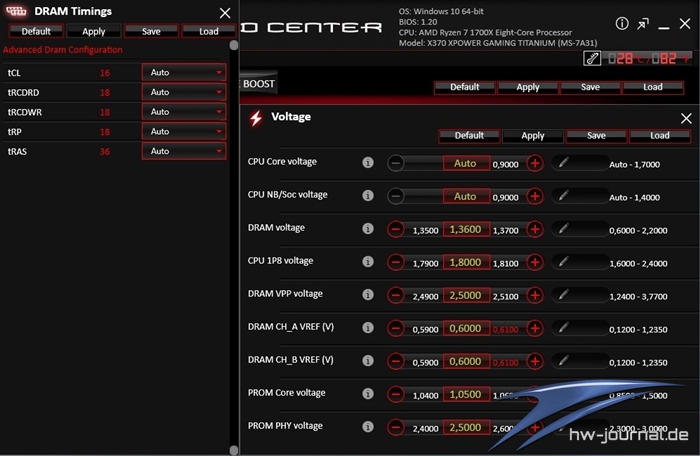The image size is (700, 456).
Task: Open info for CPU Core voltage
Action: tap(368, 163)
